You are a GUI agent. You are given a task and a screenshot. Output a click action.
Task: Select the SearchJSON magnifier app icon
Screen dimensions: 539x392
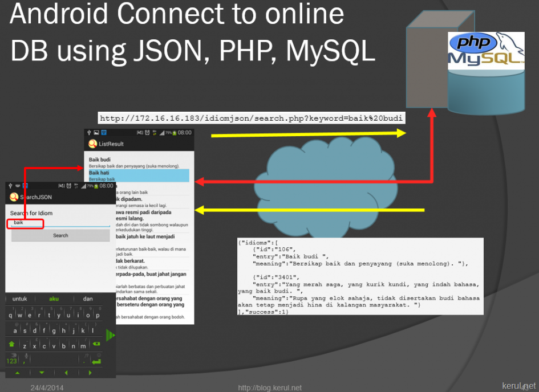click(13, 197)
